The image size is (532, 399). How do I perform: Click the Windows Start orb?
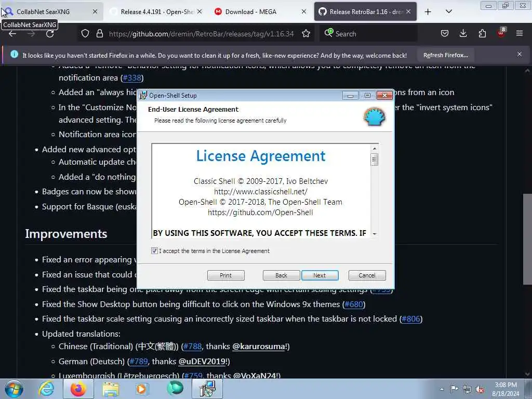pos(14,389)
